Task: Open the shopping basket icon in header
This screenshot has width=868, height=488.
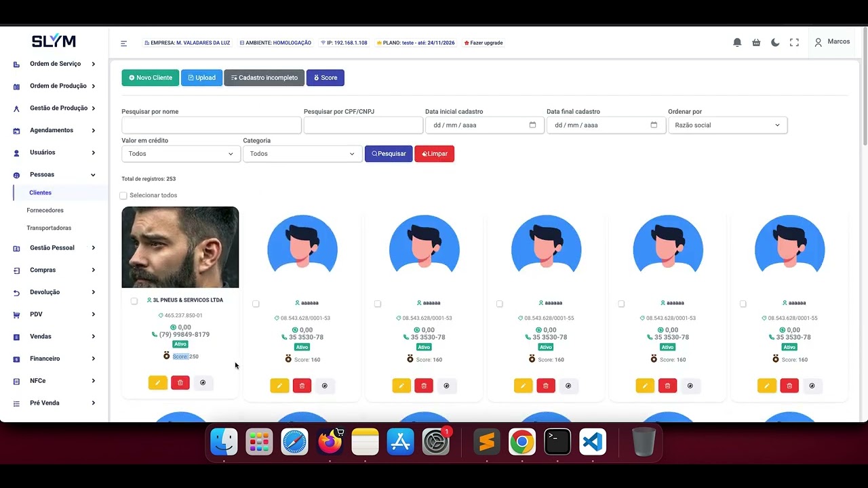Action: click(756, 43)
